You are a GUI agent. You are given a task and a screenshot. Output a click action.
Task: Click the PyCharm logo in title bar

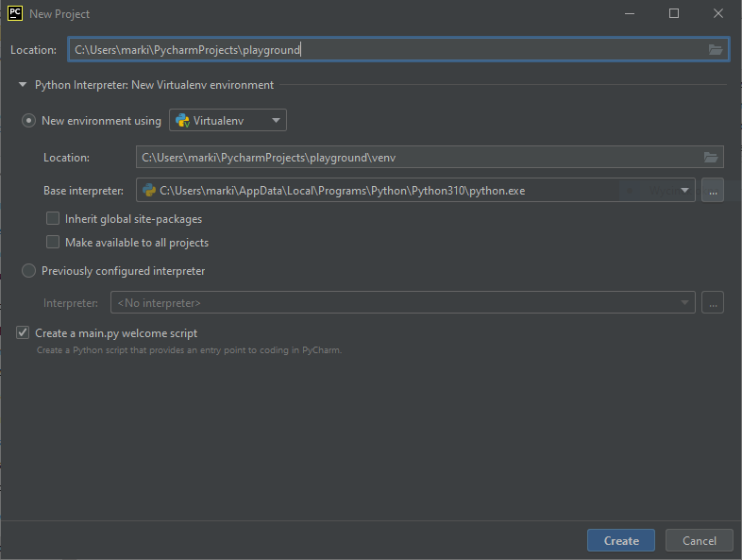click(15, 13)
